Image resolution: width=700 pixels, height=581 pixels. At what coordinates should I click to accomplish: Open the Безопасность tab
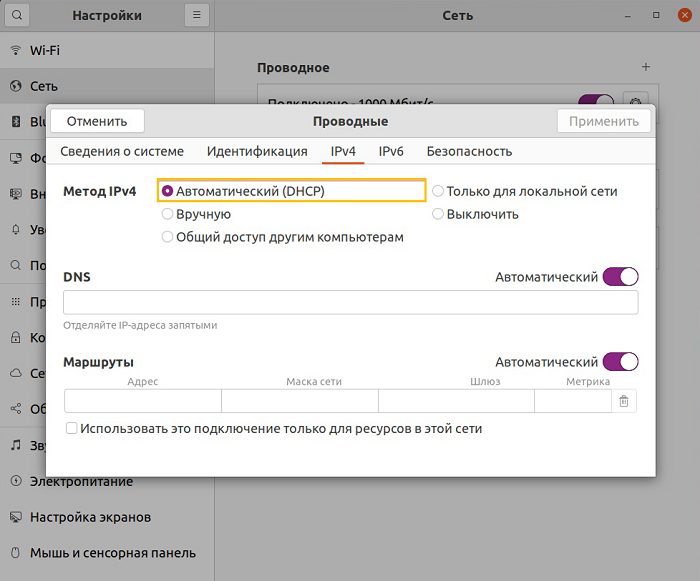(469, 152)
